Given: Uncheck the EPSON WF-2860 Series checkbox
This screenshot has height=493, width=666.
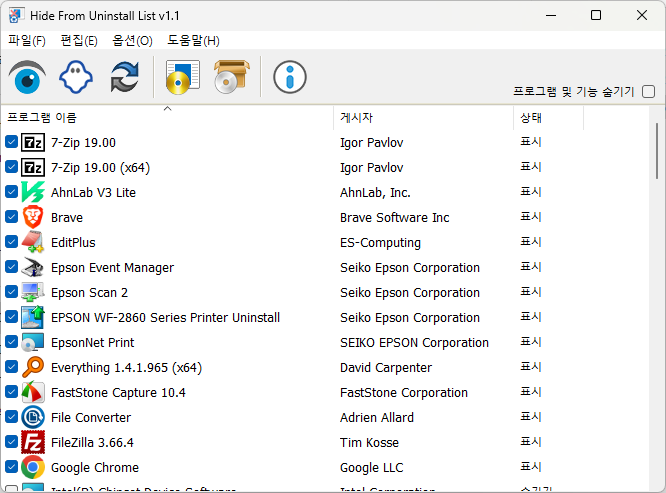Looking at the screenshot, I should click(x=11, y=317).
